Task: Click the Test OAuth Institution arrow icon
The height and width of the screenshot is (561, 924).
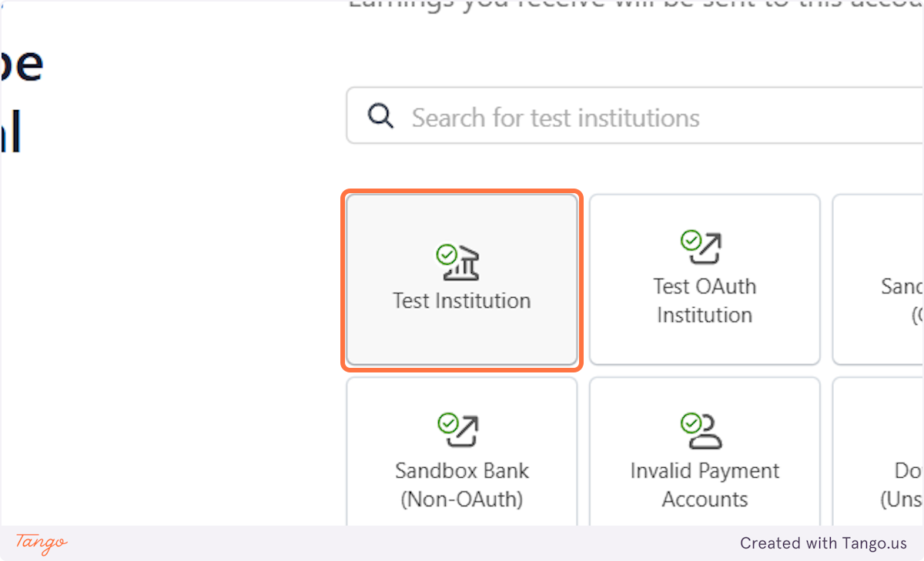Action: coord(705,249)
